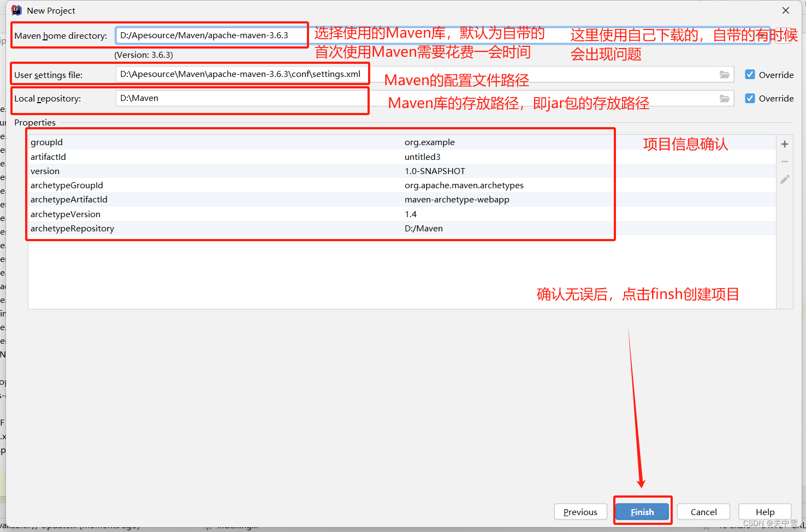Image resolution: width=806 pixels, height=532 pixels.
Task: Edit a property via the pencil icon
Action: click(784, 179)
